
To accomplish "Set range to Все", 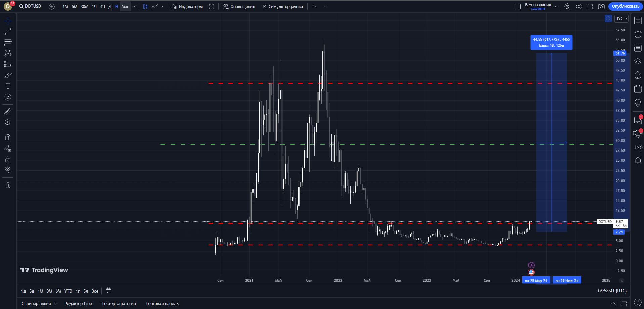I will (x=95, y=291).
